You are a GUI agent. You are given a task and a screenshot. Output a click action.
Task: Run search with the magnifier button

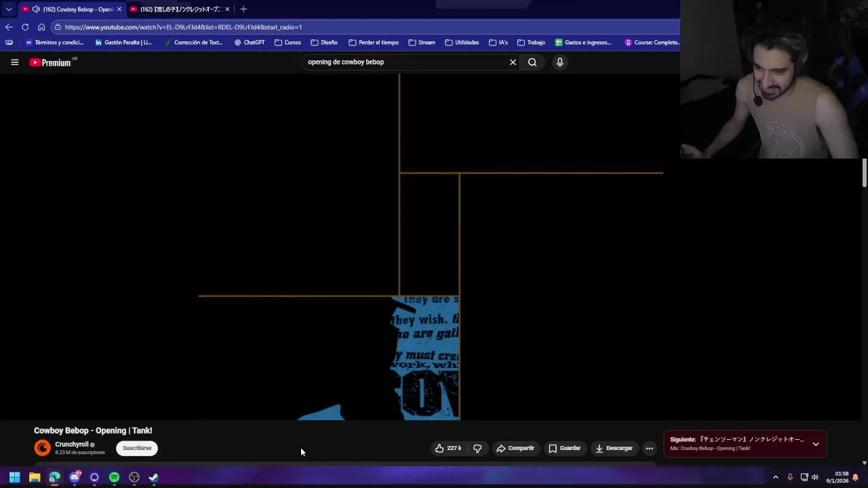point(532,62)
